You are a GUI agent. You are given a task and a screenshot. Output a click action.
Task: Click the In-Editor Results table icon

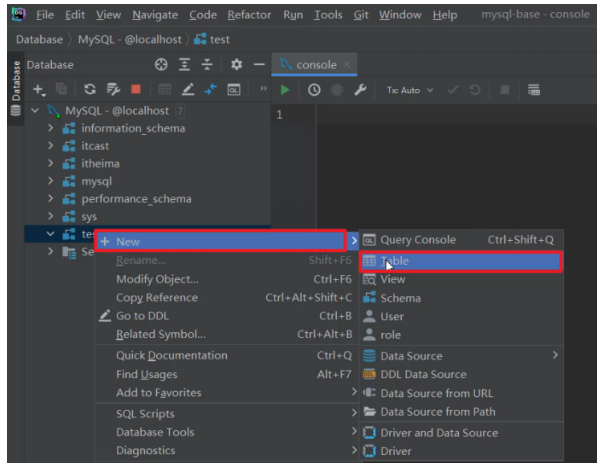(x=534, y=90)
